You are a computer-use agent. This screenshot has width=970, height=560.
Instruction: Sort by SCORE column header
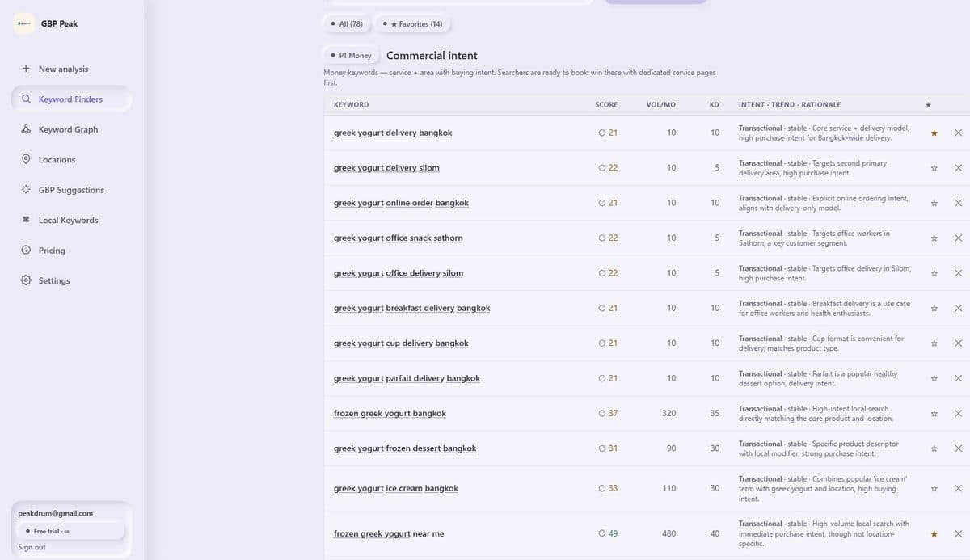point(606,105)
